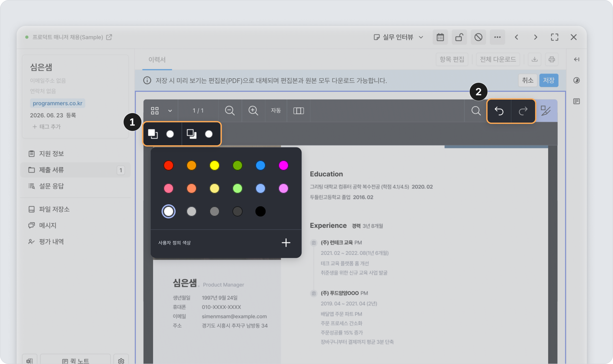Open the notes icon in right rail
613x364 pixels.
[576, 101]
